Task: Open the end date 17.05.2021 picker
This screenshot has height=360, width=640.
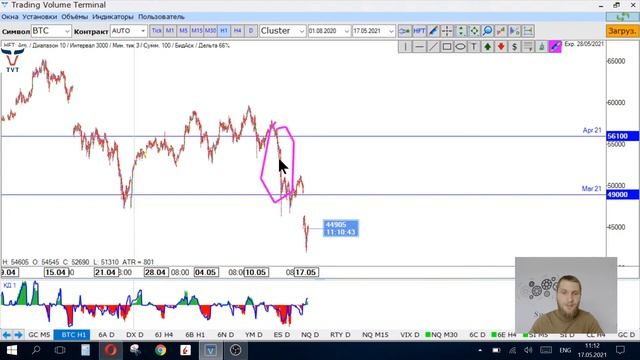Action: (x=373, y=31)
